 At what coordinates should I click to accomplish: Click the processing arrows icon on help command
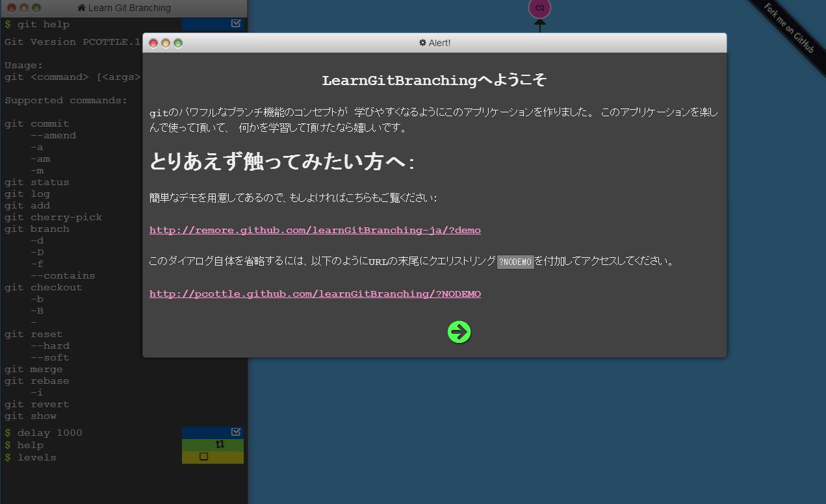[220, 445]
